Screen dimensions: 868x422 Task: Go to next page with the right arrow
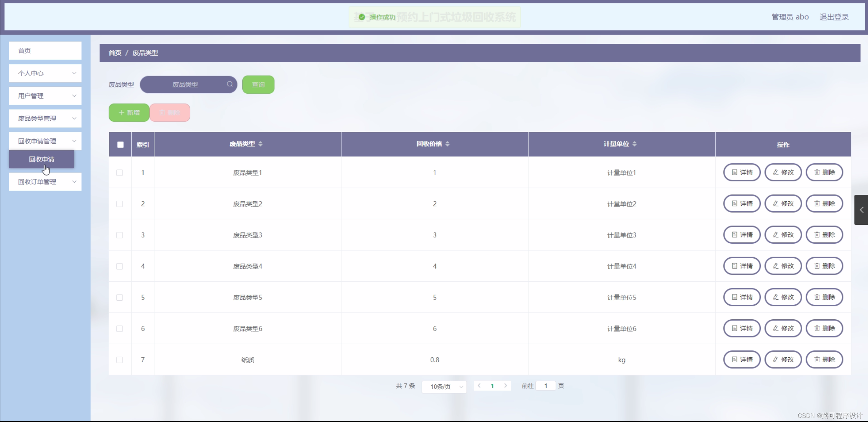pyautogui.click(x=505, y=386)
